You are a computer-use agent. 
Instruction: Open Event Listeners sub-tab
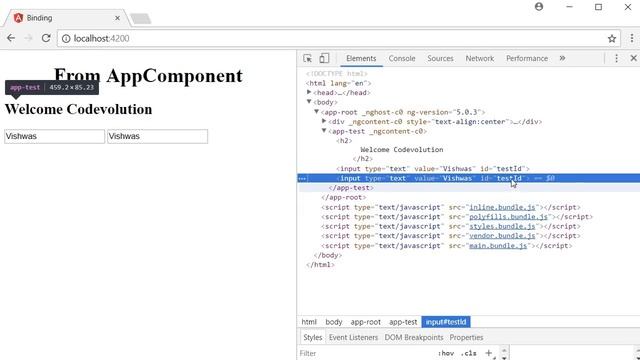(x=353, y=338)
